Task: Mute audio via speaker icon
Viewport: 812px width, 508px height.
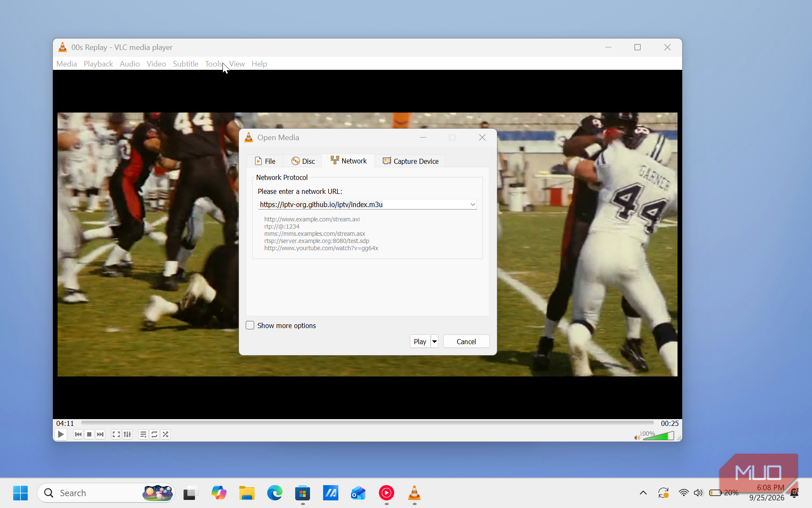Action: (x=637, y=437)
